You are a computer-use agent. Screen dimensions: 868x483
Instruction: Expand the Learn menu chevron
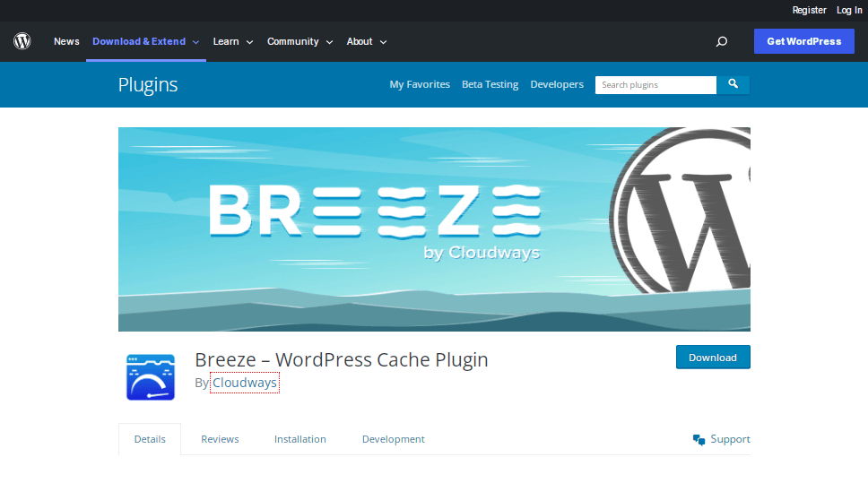249,42
